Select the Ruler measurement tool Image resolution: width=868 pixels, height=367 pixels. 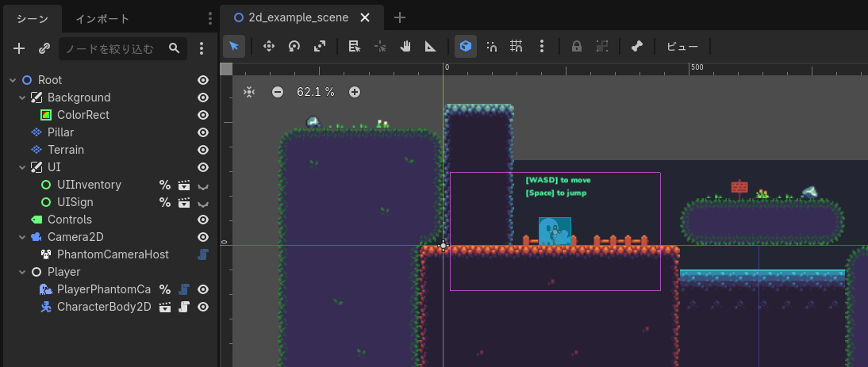[431, 46]
